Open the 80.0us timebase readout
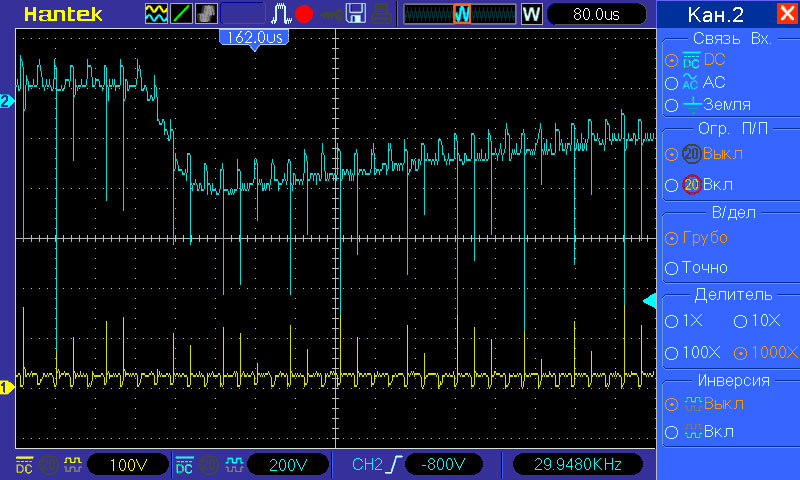800x480 pixels. click(x=596, y=14)
